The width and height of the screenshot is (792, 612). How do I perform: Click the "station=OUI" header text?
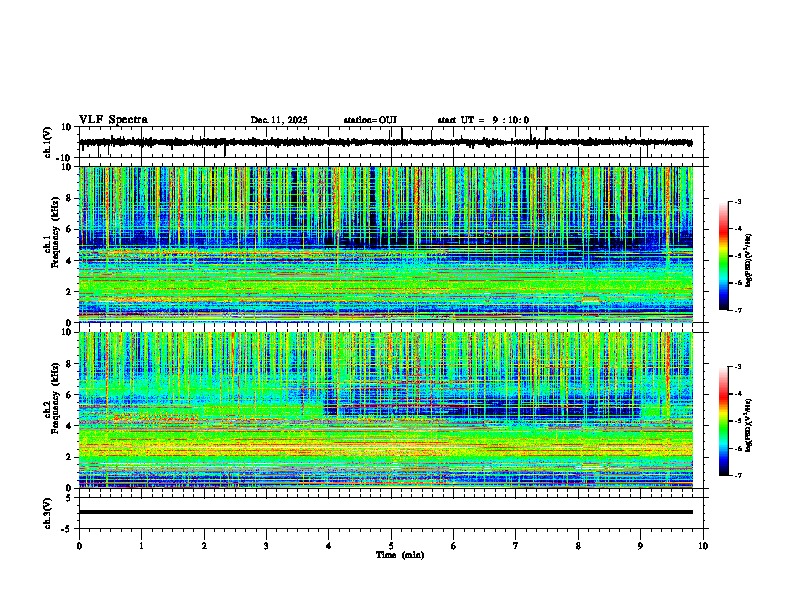[x=370, y=120]
